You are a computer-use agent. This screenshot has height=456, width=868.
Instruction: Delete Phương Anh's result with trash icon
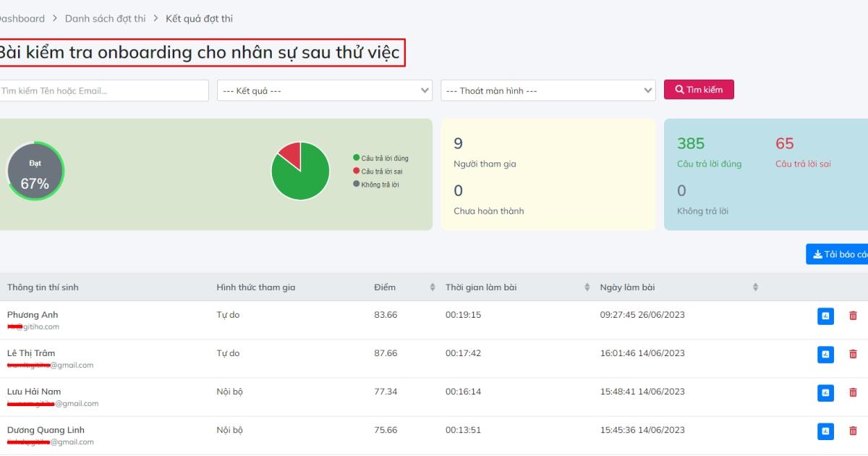(x=853, y=316)
